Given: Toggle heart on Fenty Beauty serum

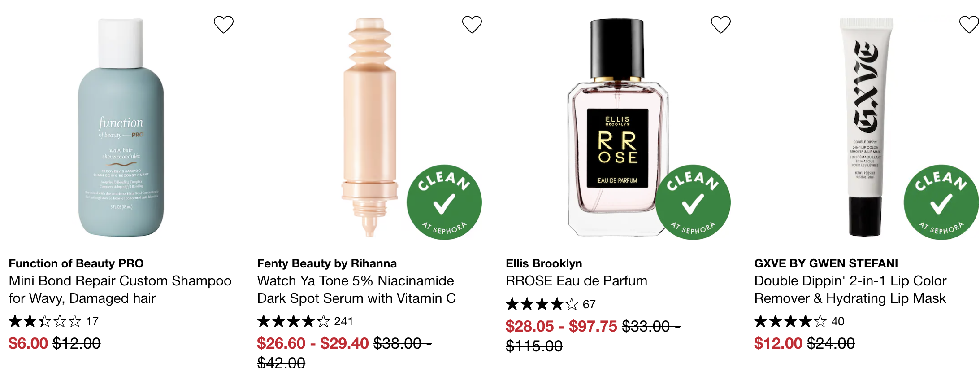Looking at the screenshot, I should tap(472, 24).
